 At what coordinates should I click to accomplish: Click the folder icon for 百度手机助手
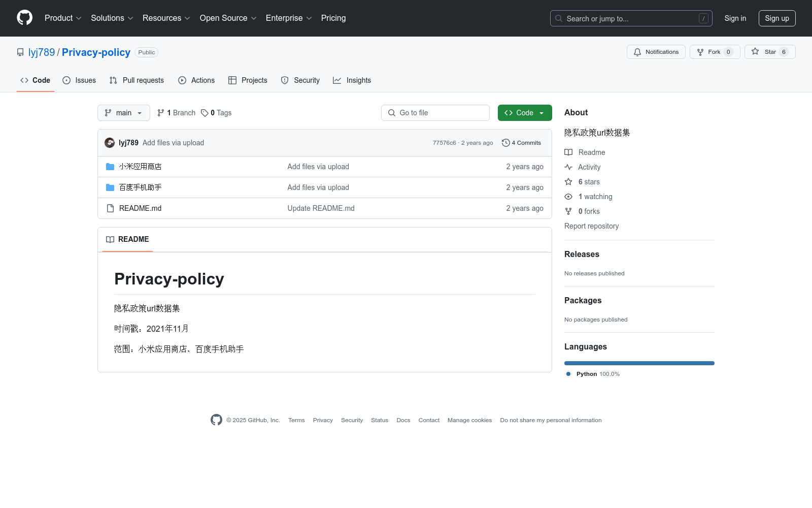click(110, 187)
